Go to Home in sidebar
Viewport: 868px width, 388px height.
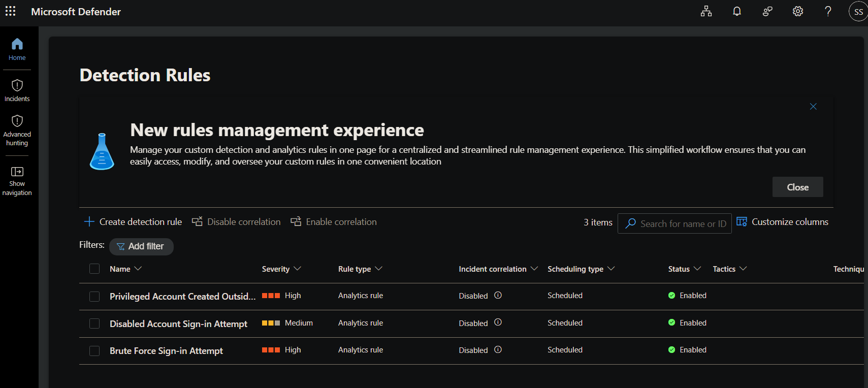pyautogui.click(x=17, y=49)
